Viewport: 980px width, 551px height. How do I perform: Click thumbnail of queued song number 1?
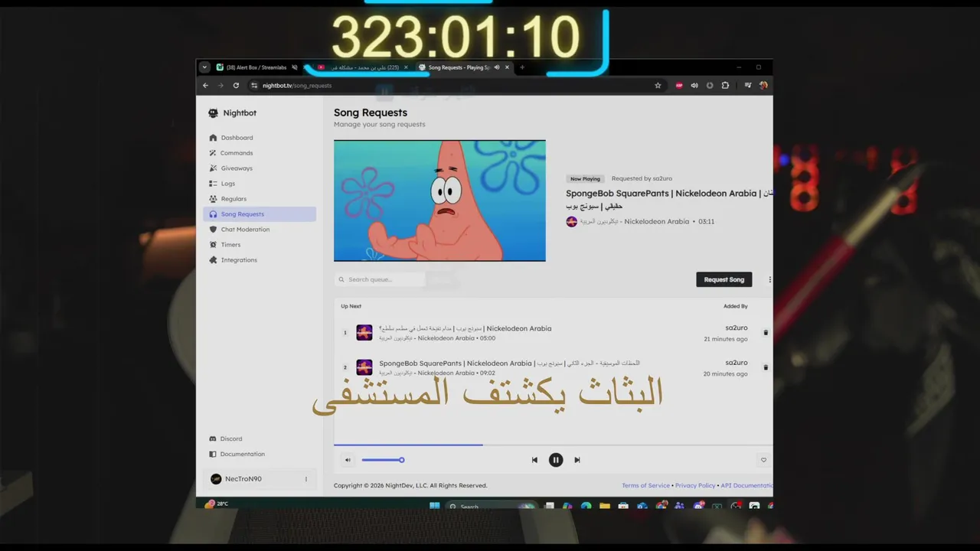point(364,333)
